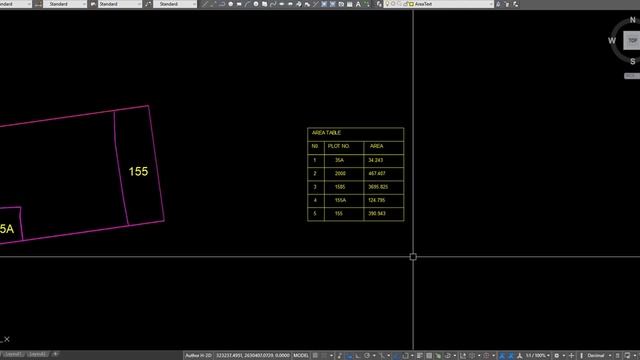Image resolution: width=640 pixels, height=360 pixels.
Task: Click the AREA header cell in table
Action: pyautogui.click(x=384, y=148)
